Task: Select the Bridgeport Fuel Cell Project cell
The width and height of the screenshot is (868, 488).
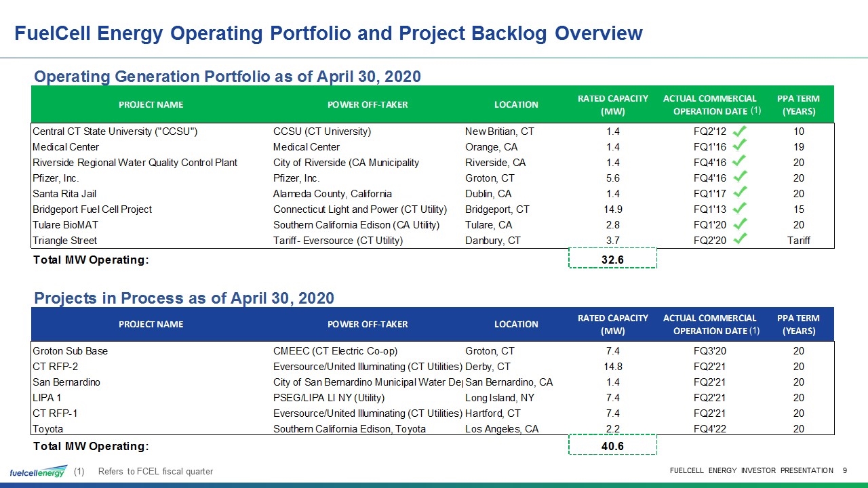Action: point(92,209)
